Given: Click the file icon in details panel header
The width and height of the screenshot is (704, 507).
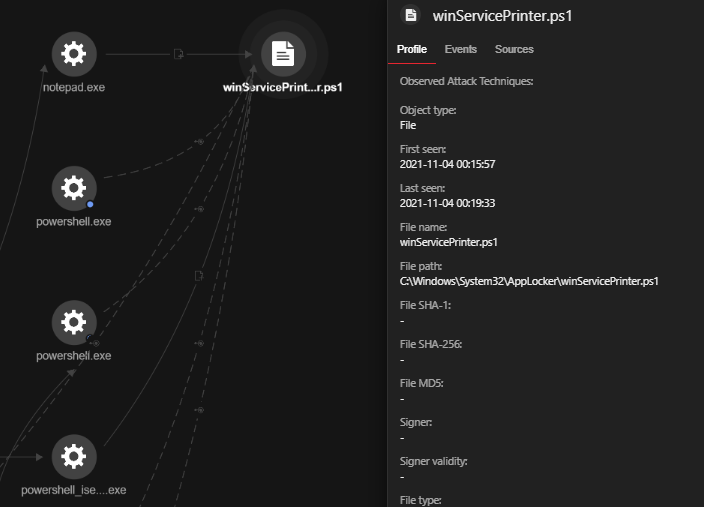Looking at the screenshot, I should [408, 15].
